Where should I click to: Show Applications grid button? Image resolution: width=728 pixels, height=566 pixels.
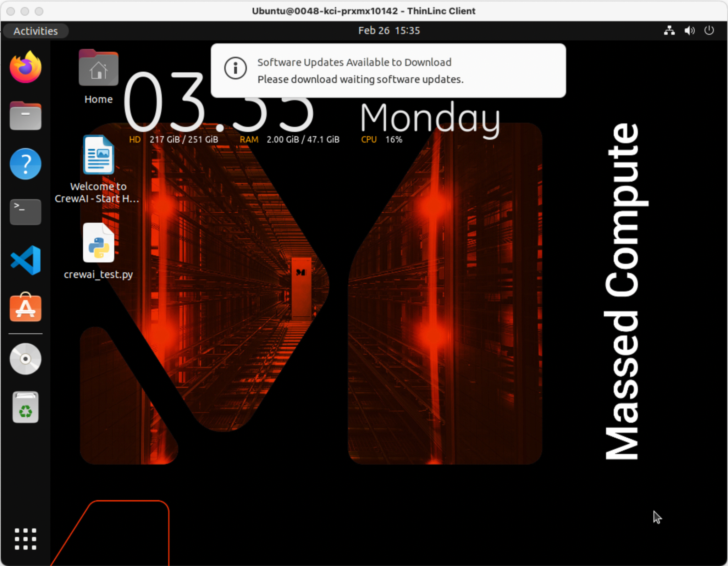pos(26,539)
